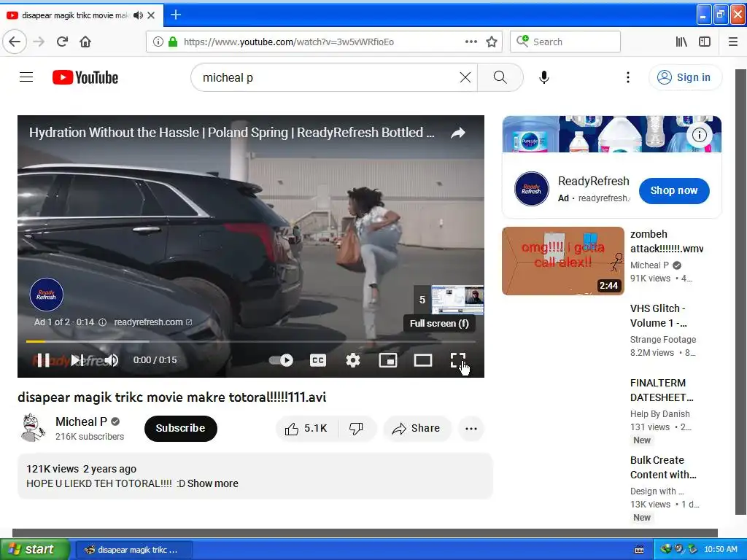Click the upcoming video preview thumbnail
Screen dimensions: 747x560
point(457,300)
